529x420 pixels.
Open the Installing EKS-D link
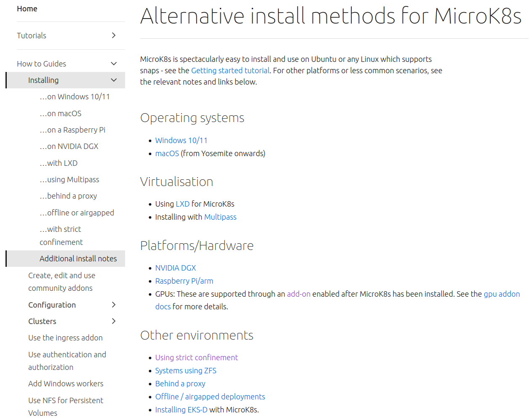coord(181,409)
